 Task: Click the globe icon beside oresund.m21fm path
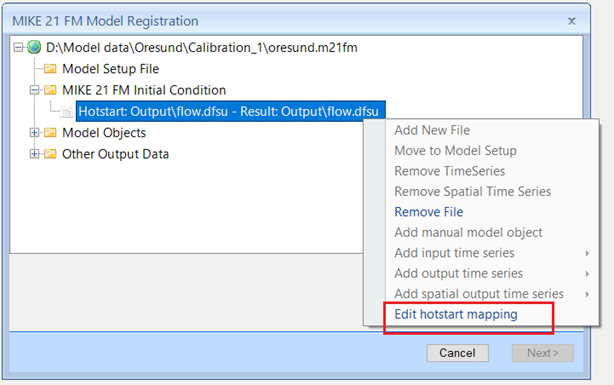pos(34,47)
